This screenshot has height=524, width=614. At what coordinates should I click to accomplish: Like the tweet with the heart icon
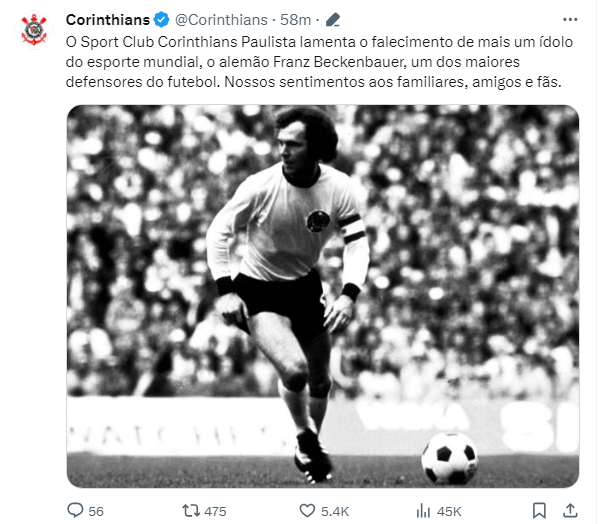tap(307, 511)
